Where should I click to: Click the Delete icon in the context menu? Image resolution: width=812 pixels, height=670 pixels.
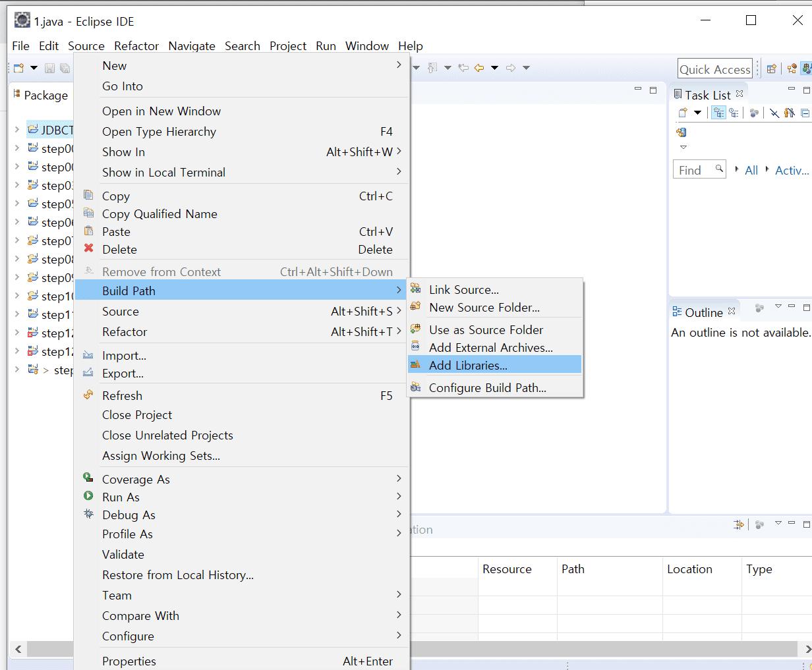[x=89, y=249]
